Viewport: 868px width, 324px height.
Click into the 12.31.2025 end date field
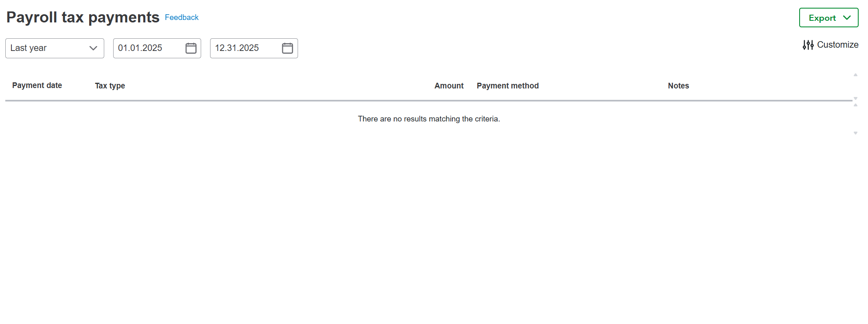pyautogui.click(x=243, y=48)
